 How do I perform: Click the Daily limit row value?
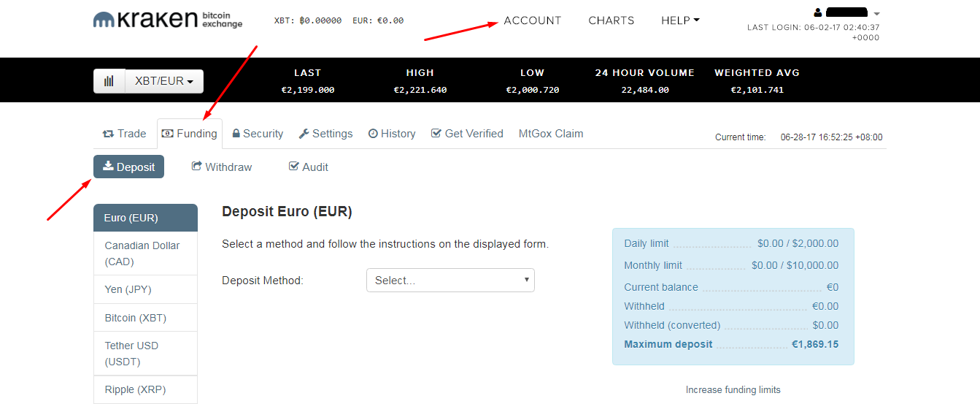(798, 243)
